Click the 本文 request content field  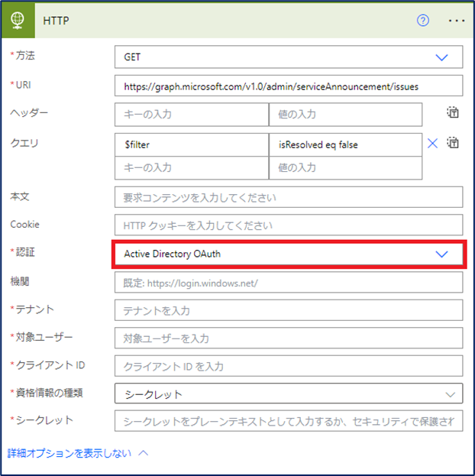click(289, 197)
